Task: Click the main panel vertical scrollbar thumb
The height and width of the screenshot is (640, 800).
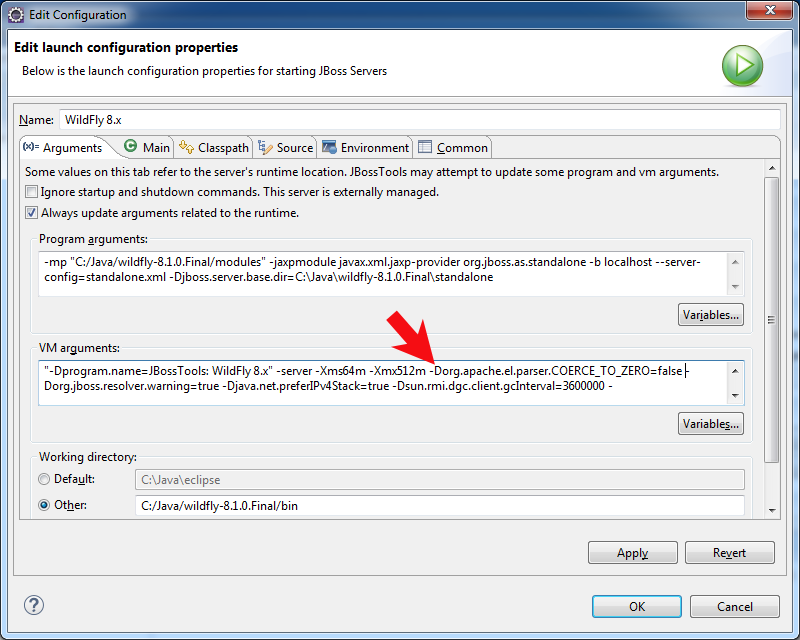Action: pyautogui.click(x=772, y=320)
